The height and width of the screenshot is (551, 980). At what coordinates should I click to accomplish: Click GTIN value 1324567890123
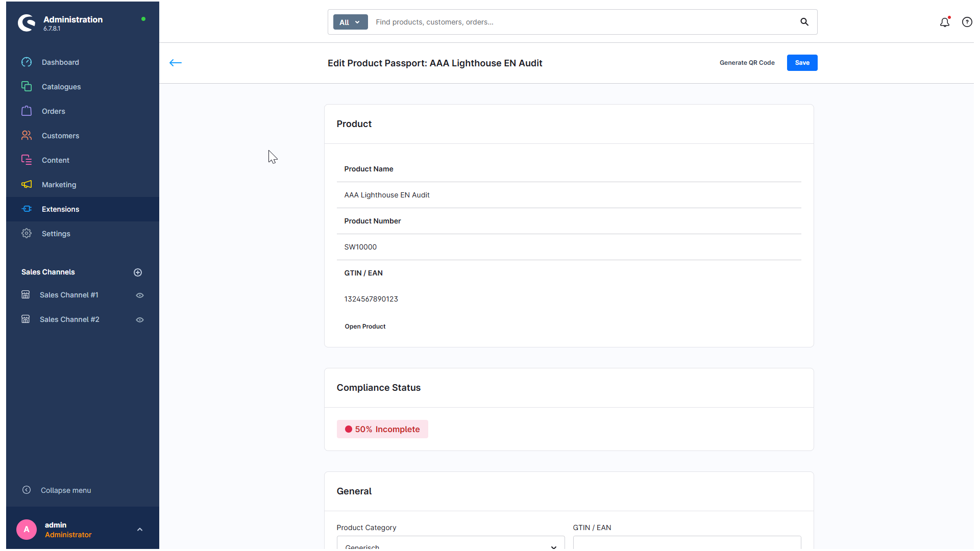(x=371, y=299)
